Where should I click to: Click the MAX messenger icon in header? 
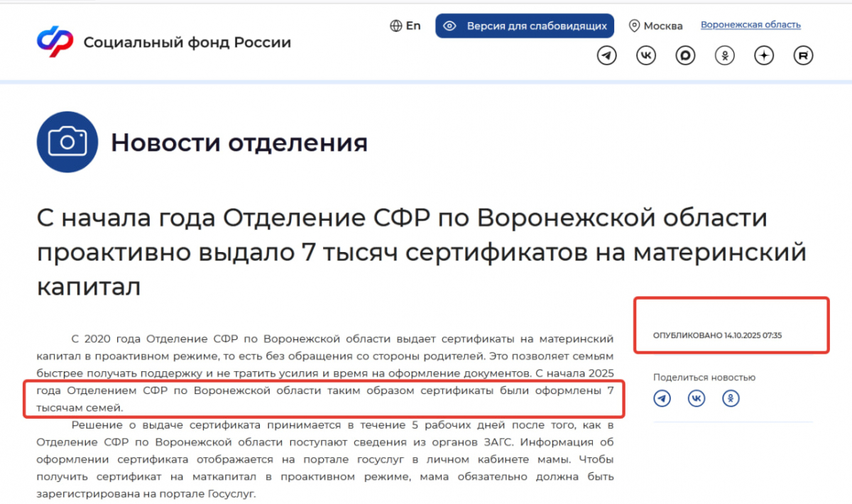pyautogui.click(x=685, y=56)
